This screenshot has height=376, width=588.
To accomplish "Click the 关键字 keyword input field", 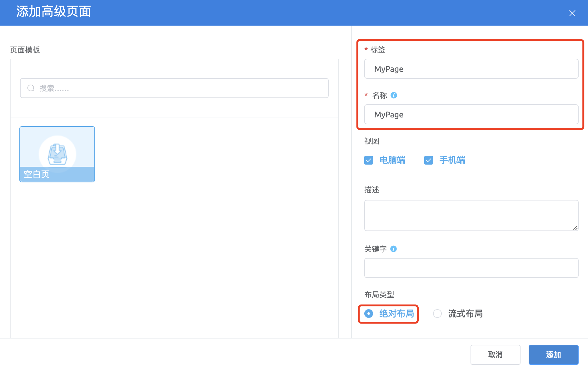I will tap(471, 268).
